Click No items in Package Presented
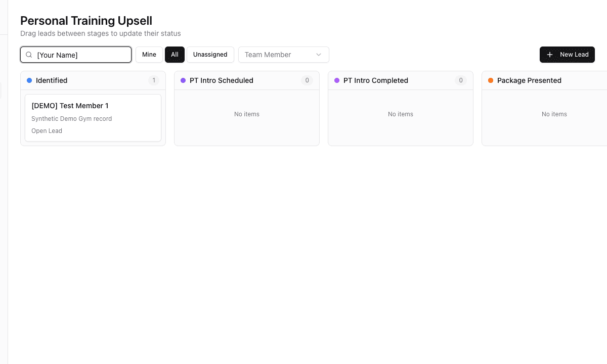Viewport: 607px width, 364px height. [x=554, y=114]
